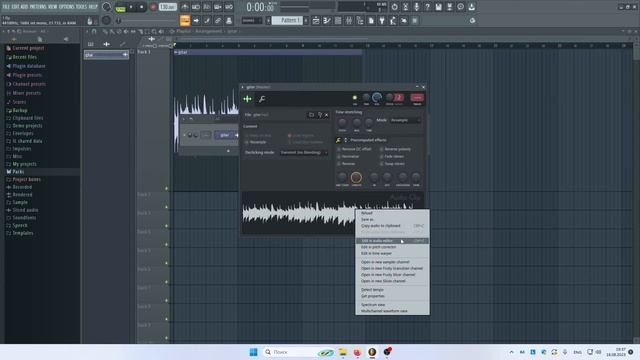This screenshot has width=640, height=360.
Task: Toggle the Keep on disk checkbox
Action: tap(258, 136)
